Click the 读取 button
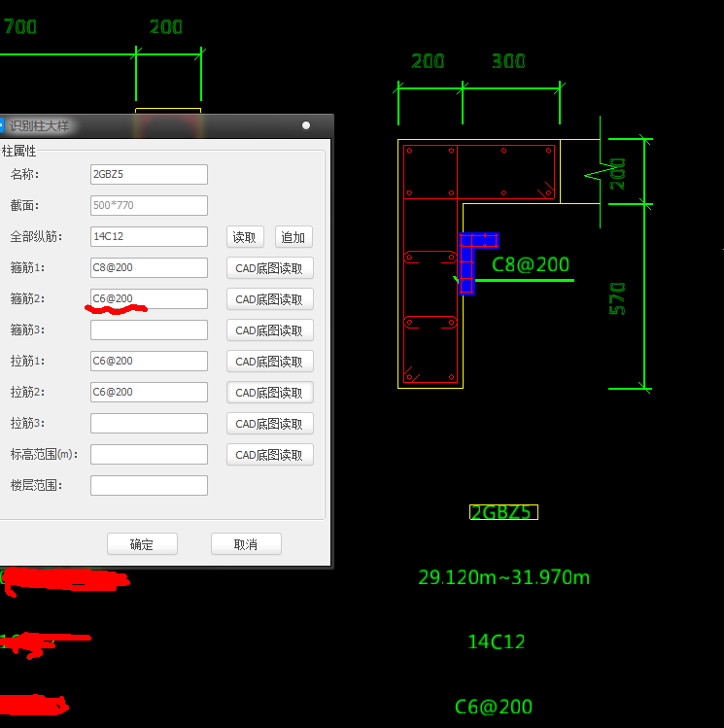 point(245,237)
